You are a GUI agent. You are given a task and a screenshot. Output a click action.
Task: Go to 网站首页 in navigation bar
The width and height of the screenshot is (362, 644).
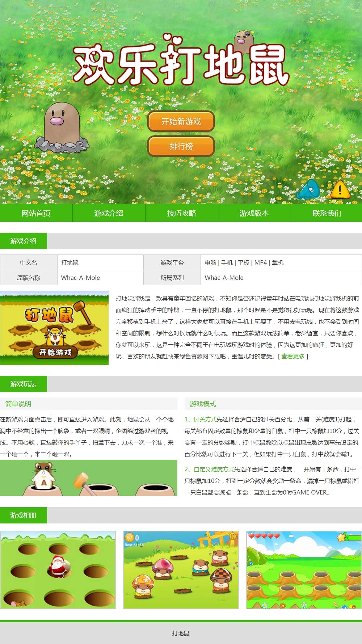coord(36,213)
